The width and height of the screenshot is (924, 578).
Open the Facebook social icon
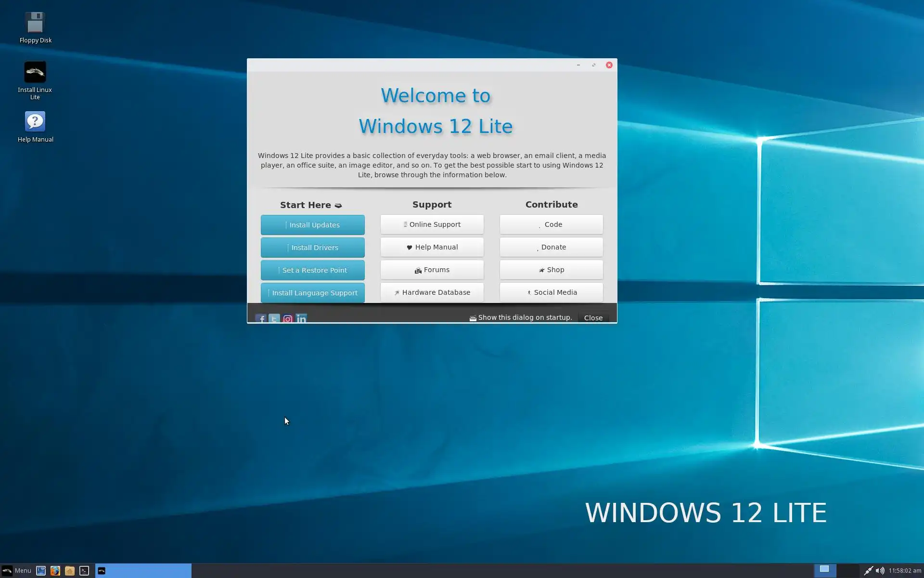pyautogui.click(x=260, y=319)
